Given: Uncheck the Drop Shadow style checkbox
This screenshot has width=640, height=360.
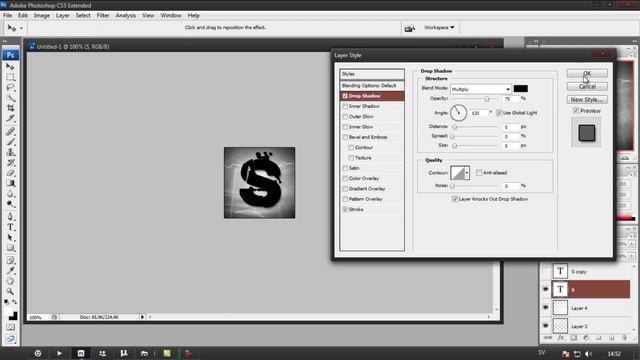Looking at the screenshot, I should click(x=345, y=96).
